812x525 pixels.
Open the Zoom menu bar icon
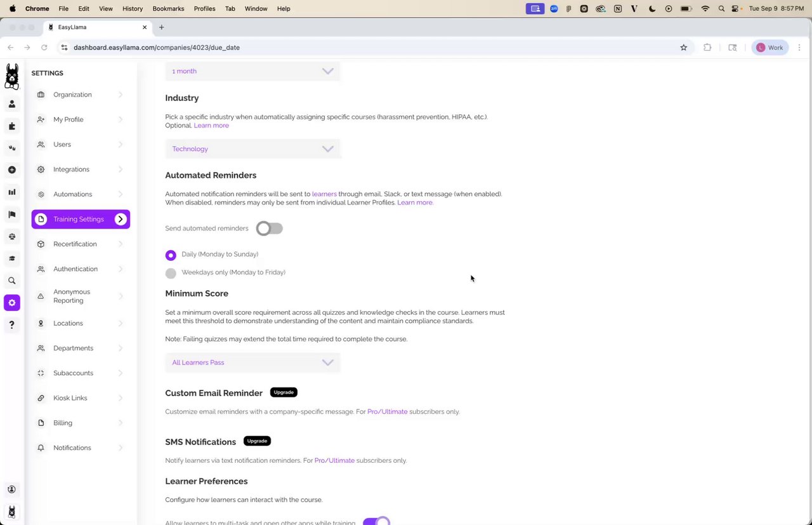(554, 9)
